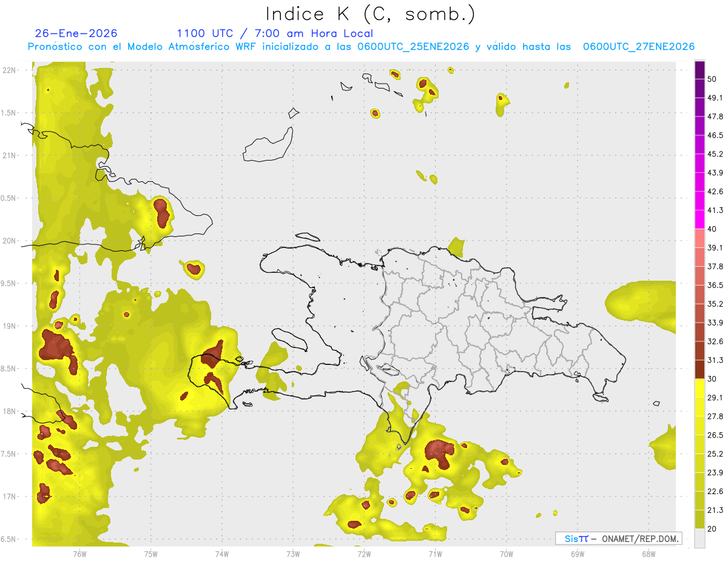Click the 75W longitude label

pyautogui.click(x=151, y=554)
